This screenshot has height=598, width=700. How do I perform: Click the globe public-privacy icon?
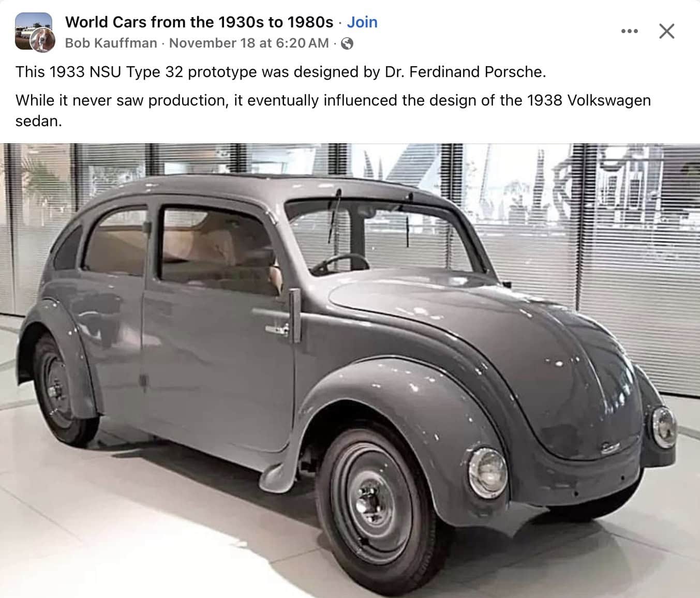tap(348, 43)
